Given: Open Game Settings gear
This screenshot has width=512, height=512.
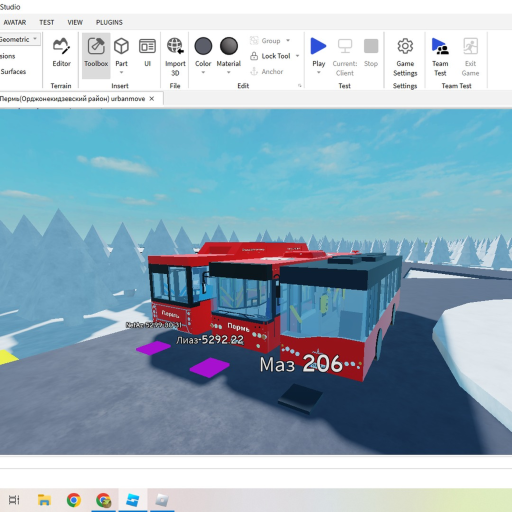Looking at the screenshot, I should [x=405, y=47].
